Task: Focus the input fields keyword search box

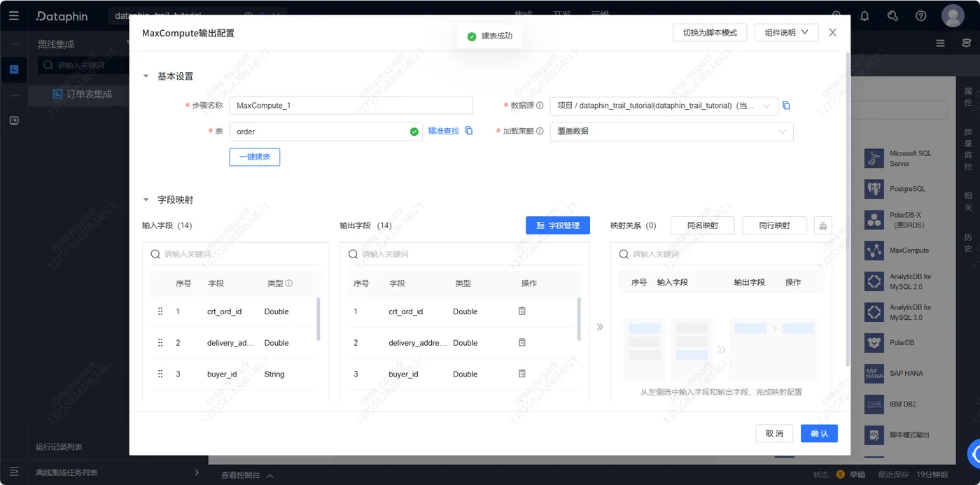Action: click(235, 254)
